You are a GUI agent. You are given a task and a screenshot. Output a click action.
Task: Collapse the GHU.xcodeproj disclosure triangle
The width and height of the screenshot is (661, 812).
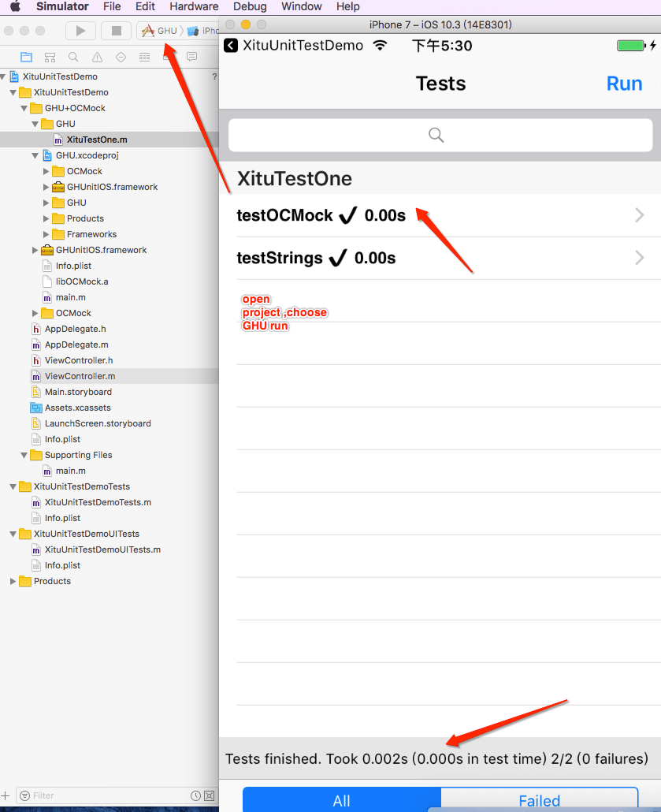35,155
